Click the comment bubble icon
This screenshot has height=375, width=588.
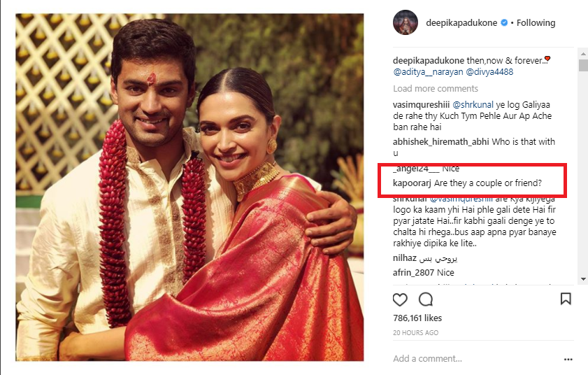pyautogui.click(x=425, y=299)
